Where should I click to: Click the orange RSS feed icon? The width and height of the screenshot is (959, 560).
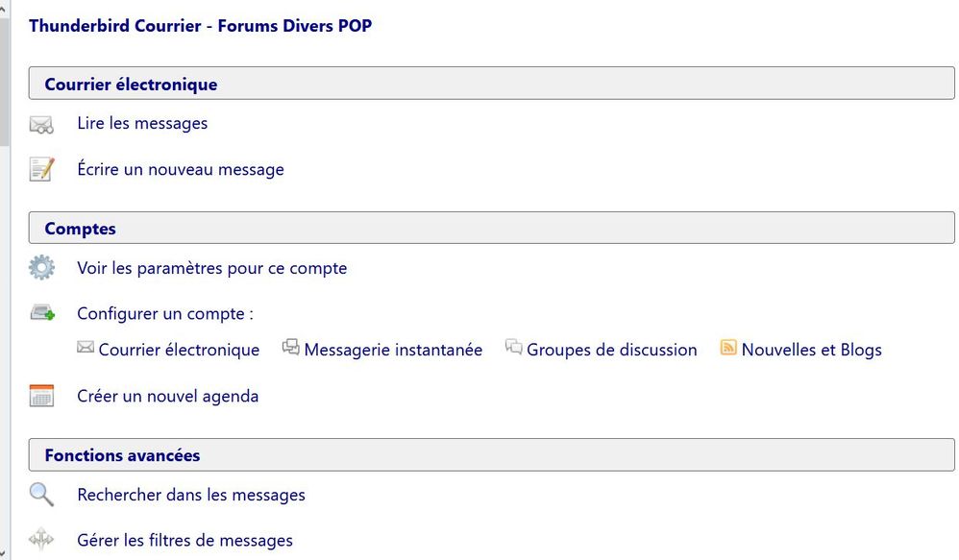(728, 348)
